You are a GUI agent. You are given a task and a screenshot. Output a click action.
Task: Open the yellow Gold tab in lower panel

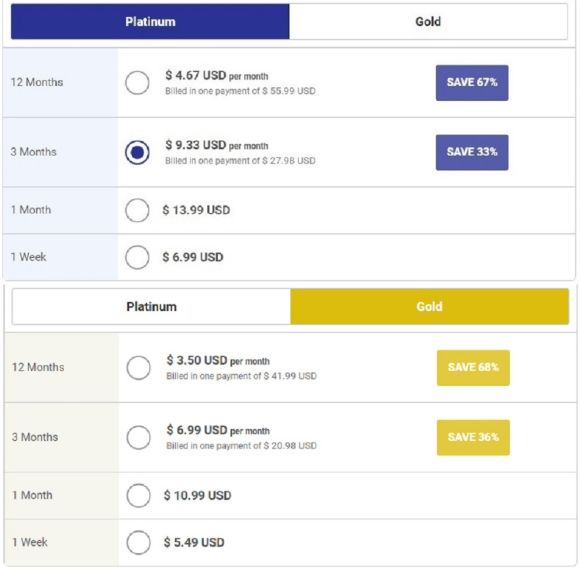pyautogui.click(x=429, y=307)
